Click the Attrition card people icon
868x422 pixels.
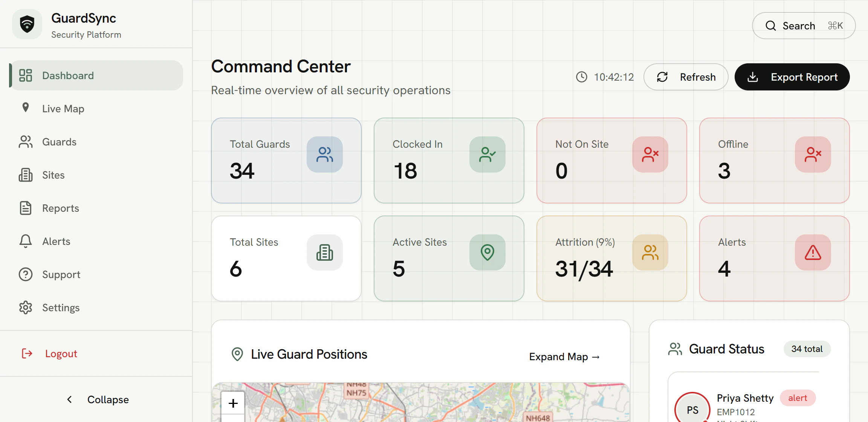click(x=650, y=252)
